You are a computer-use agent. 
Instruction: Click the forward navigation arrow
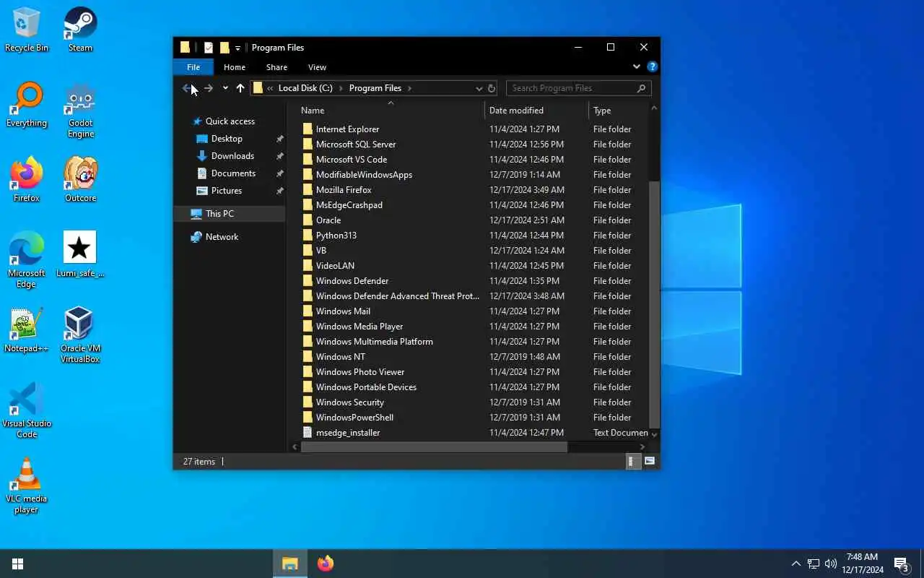(x=209, y=88)
